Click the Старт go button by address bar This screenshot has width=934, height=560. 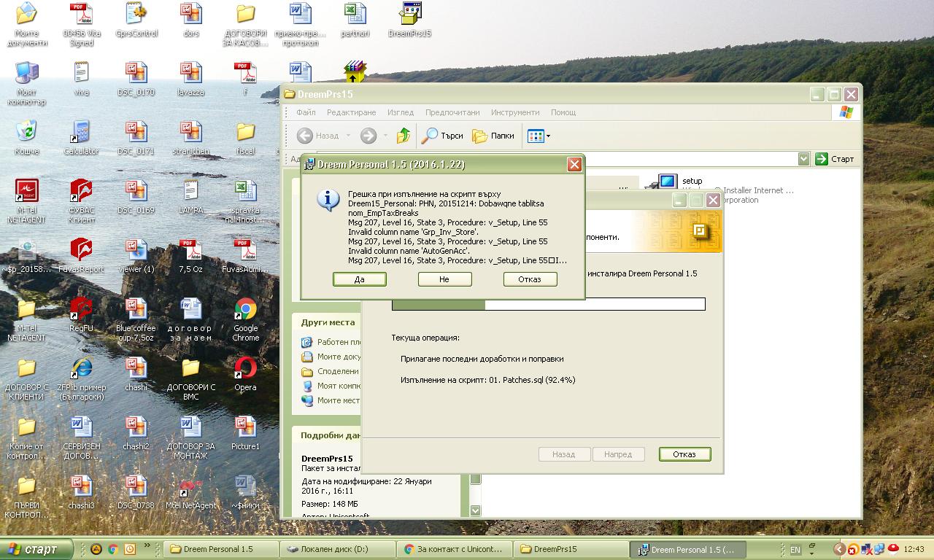coord(834,159)
